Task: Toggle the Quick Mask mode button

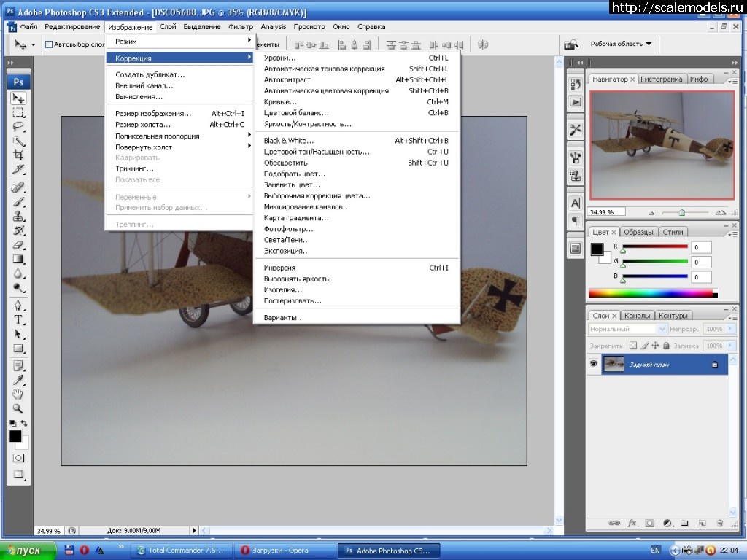Action: pos(19,458)
